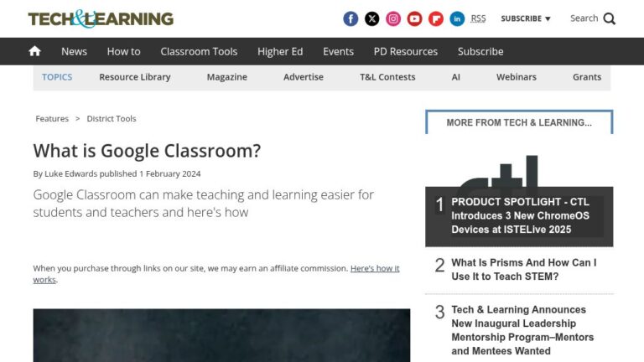Open author Luke Edwards' profile link

tap(70, 173)
